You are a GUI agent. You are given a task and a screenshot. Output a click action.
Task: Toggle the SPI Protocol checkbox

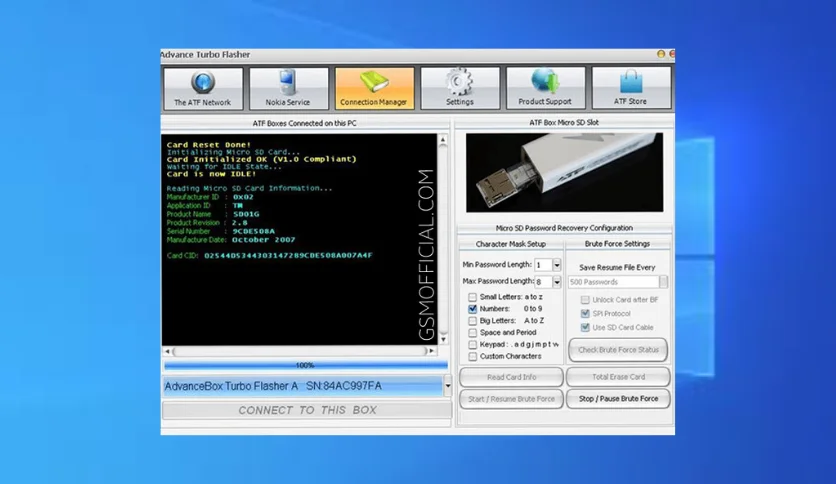pos(585,313)
